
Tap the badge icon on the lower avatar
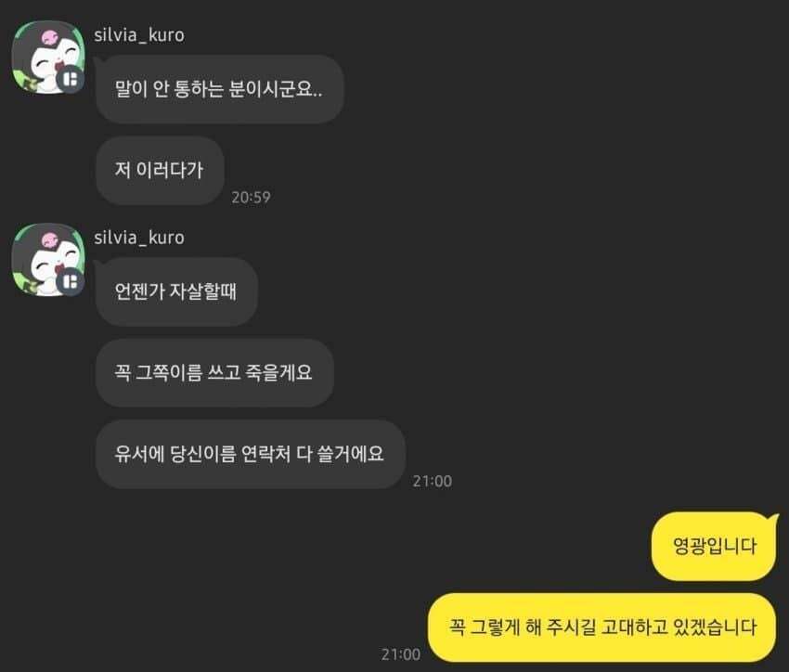point(71,281)
